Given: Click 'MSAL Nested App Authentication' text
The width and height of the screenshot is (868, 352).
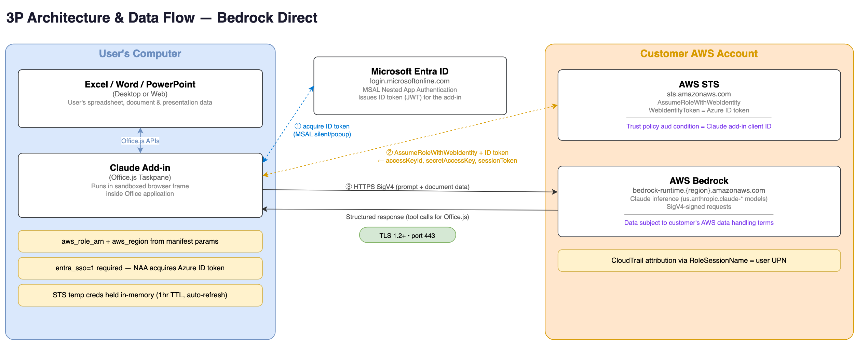Looking at the screenshot, I should (410, 90).
